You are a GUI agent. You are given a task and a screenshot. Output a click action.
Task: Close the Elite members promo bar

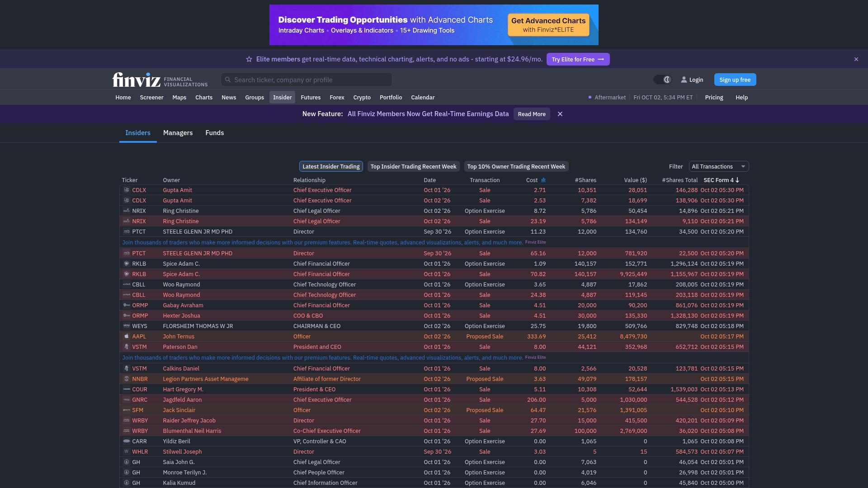click(856, 59)
